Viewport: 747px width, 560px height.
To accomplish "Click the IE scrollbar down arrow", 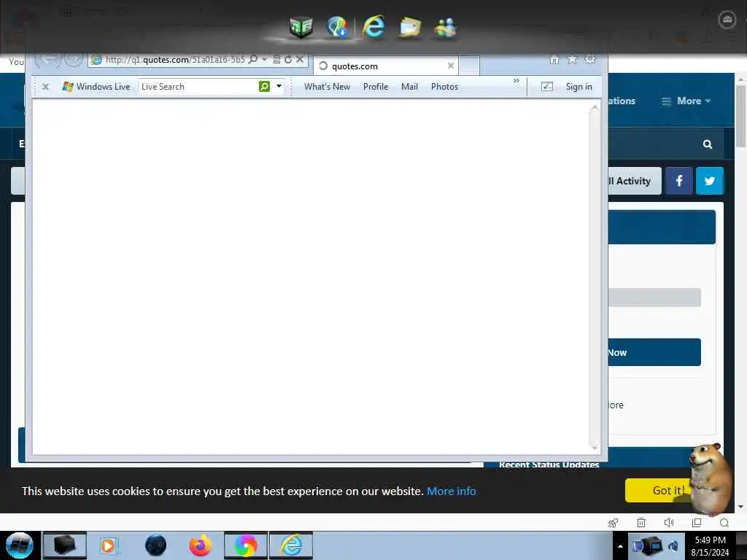I will pyautogui.click(x=594, y=447).
